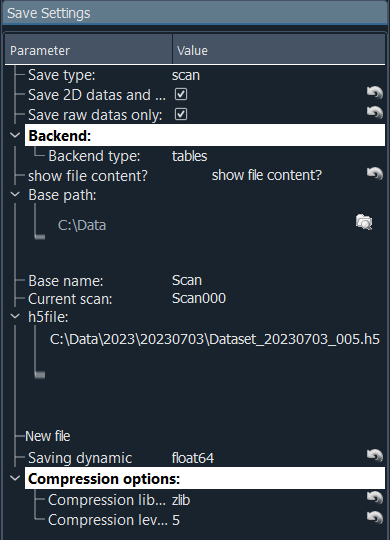Collapse the Base path group

coord(15,194)
